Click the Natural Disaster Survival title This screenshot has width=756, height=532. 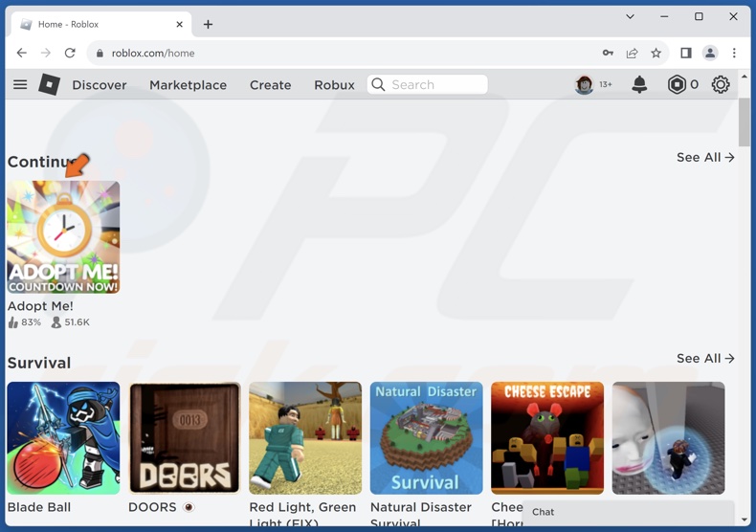tap(421, 514)
